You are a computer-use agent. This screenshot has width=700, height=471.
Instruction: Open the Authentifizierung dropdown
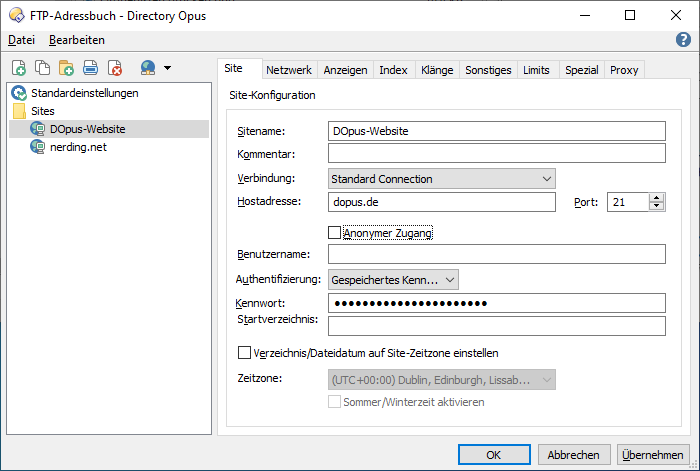click(393, 279)
